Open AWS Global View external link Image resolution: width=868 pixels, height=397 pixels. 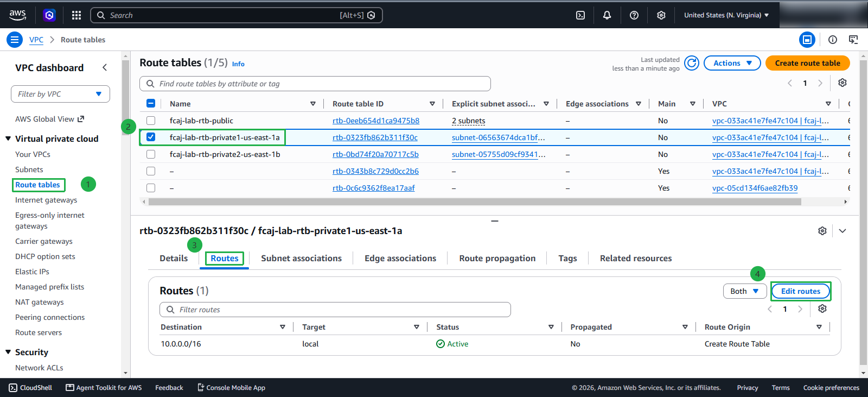pyautogui.click(x=49, y=119)
